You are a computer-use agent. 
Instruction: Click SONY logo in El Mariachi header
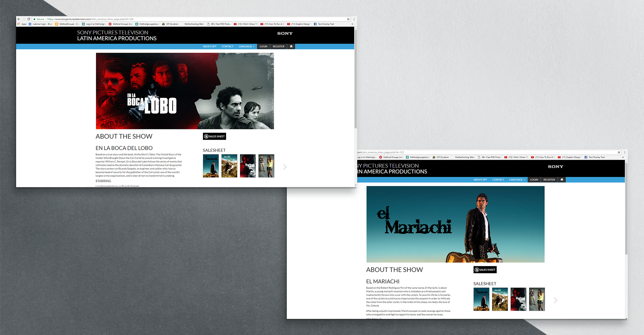point(555,166)
